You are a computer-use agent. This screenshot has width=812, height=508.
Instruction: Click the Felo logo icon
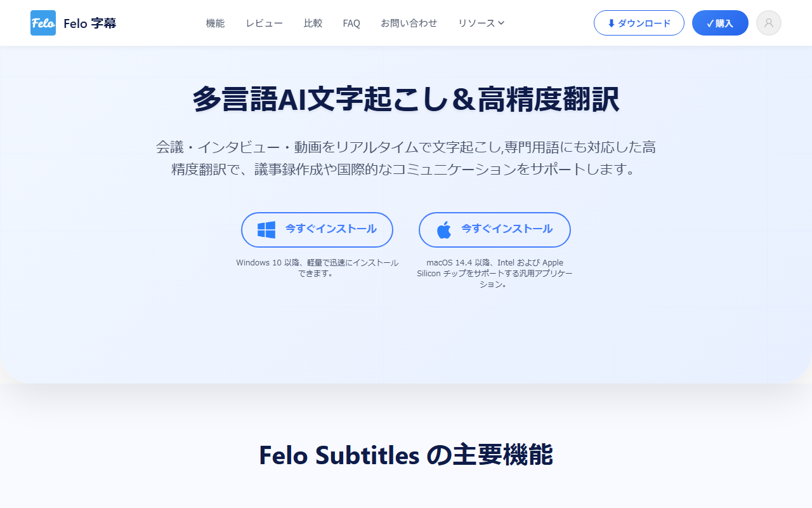[x=43, y=23]
